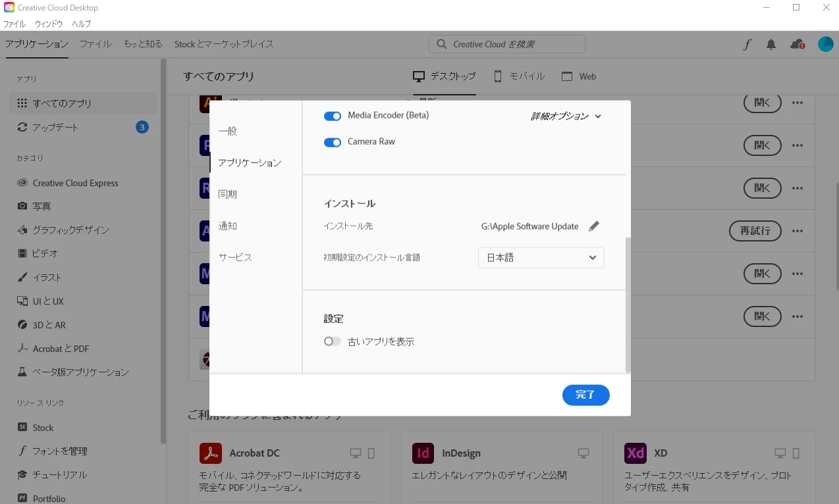
Task: Switch to Web platform tab
Action: pyautogui.click(x=579, y=76)
